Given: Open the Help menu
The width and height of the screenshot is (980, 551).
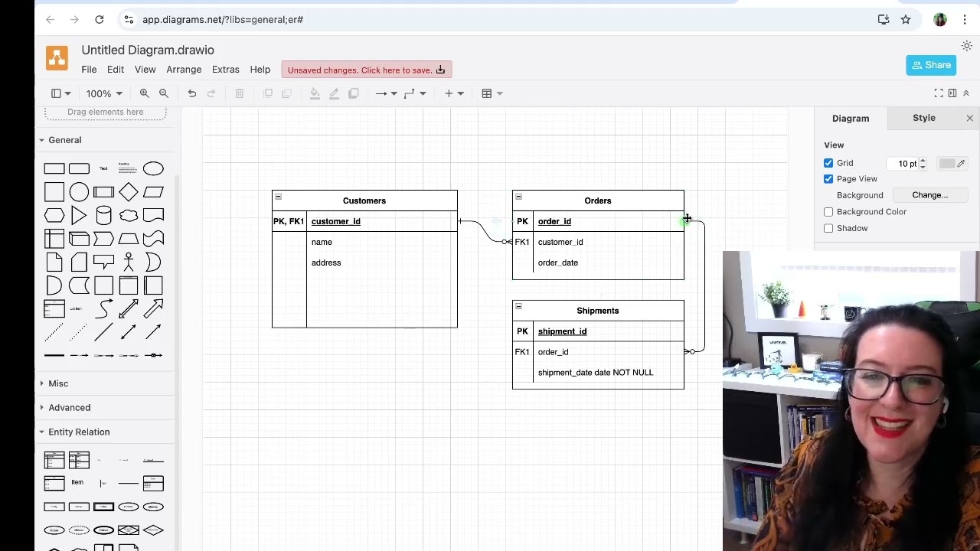Looking at the screenshot, I should (x=260, y=70).
